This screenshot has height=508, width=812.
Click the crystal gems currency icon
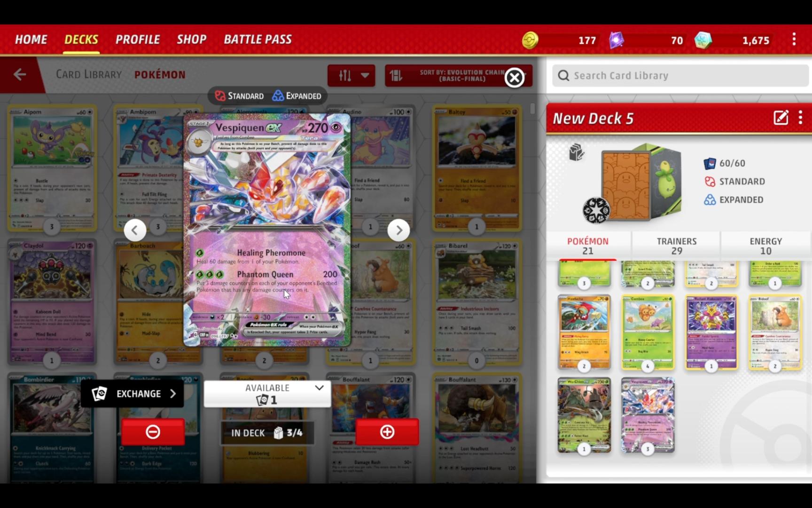[x=703, y=40]
